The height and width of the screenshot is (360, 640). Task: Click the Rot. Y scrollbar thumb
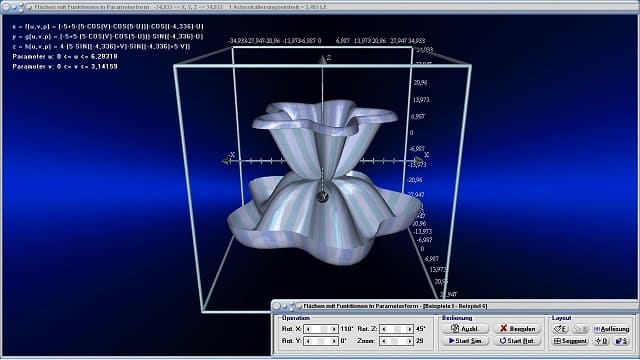(321, 341)
